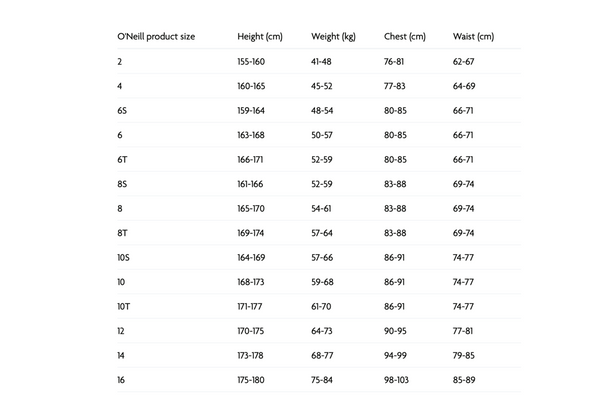Click size 16 row label

121,380
